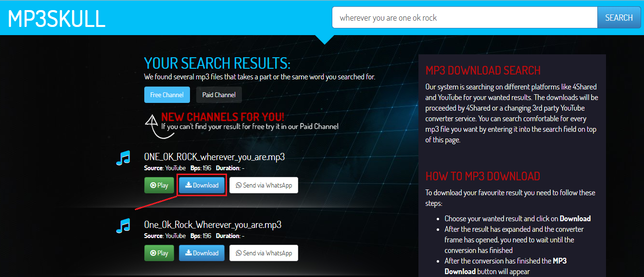Click the NEW CHANNELS FOR YOU! text
The image size is (644, 277).
(x=223, y=117)
